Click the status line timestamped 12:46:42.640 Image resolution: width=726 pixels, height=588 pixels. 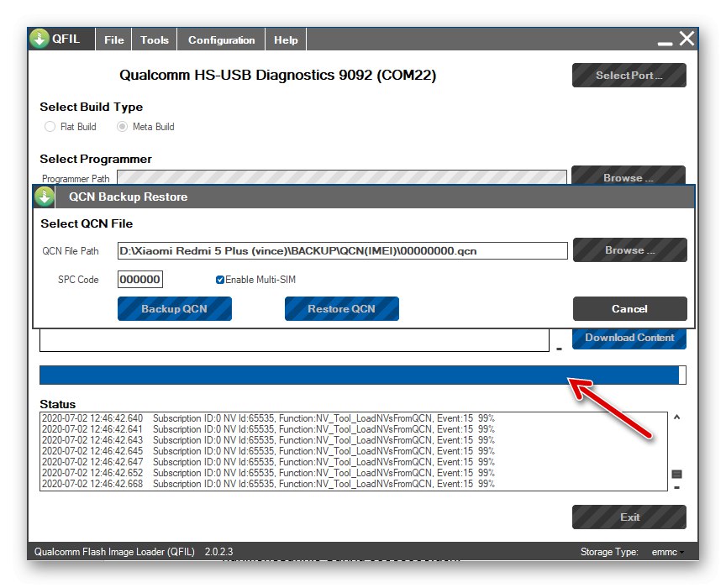(268, 418)
